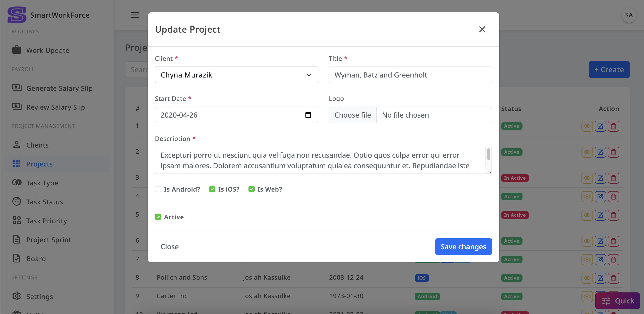Screen dimensions: 644x314
Task: Open the date picker calendar icon
Action: pos(308,115)
